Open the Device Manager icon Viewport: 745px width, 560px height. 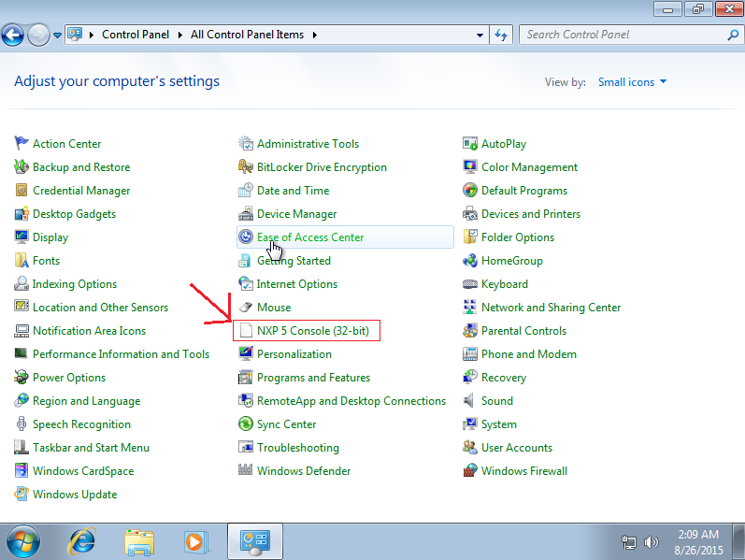pyautogui.click(x=246, y=213)
